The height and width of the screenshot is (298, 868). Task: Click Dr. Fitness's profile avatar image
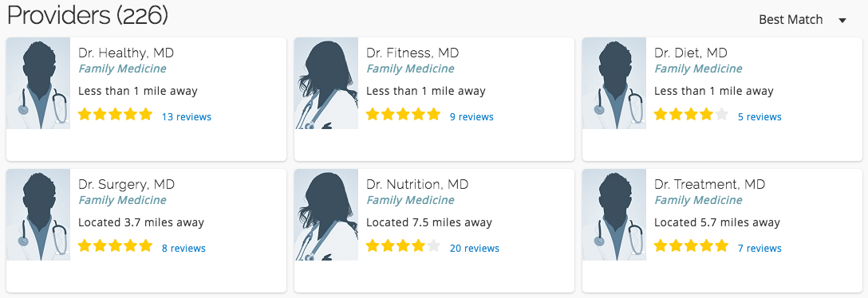tap(326, 83)
